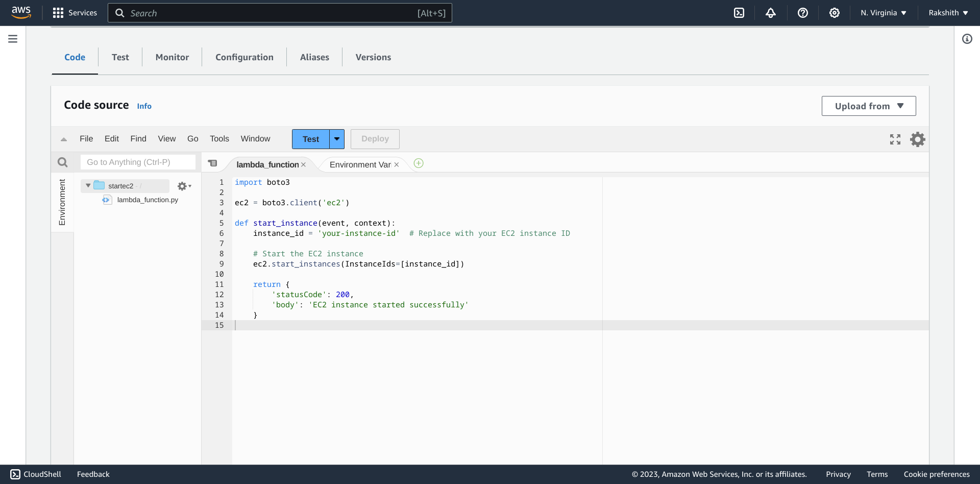Open AWS home via the logo

21,12
